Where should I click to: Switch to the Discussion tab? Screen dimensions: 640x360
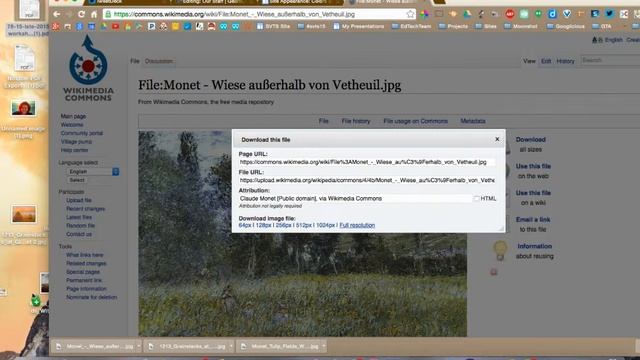click(x=159, y=61)
